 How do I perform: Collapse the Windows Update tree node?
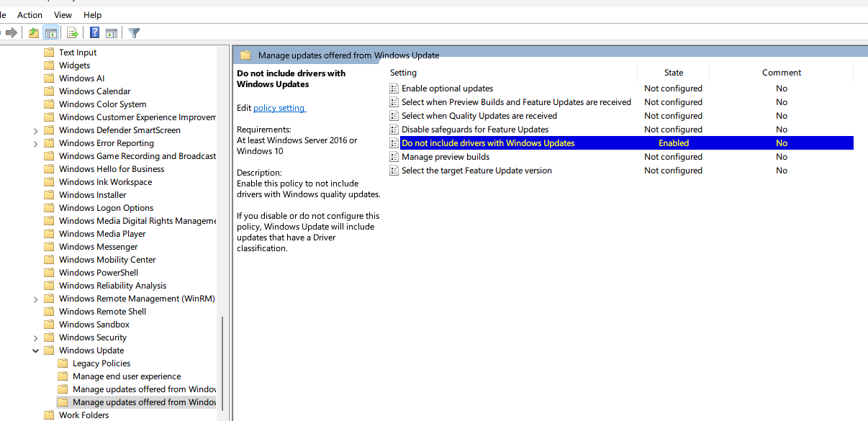click(x=36, y=350)
